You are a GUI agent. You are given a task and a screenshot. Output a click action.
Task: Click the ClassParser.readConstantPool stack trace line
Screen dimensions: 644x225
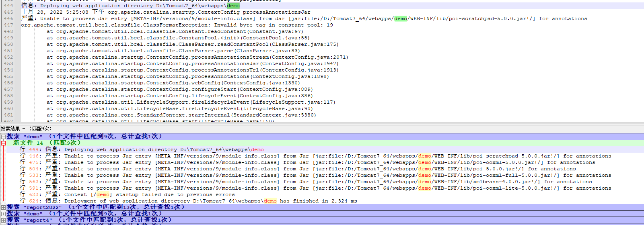pos(193,44)
